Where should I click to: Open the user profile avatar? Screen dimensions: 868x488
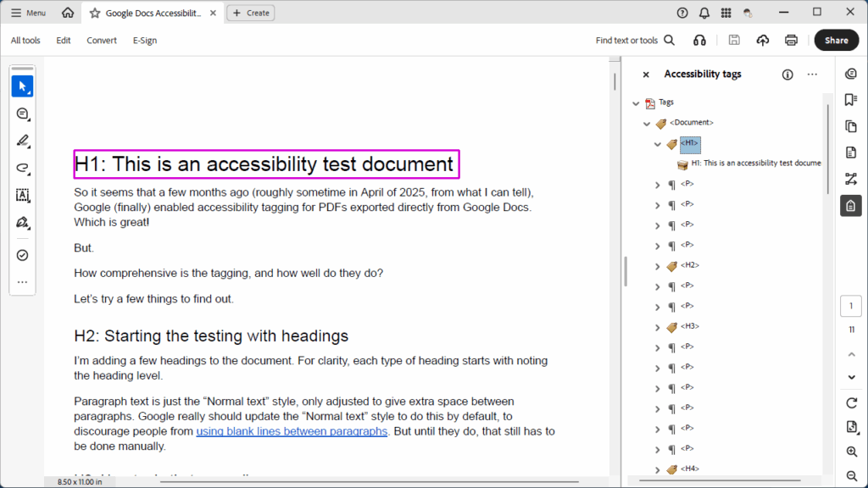click(748, 13)
